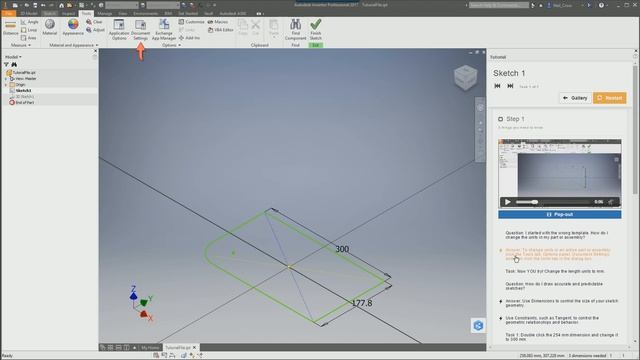Switch to the Sketch ribbon tab

point(50,13)
